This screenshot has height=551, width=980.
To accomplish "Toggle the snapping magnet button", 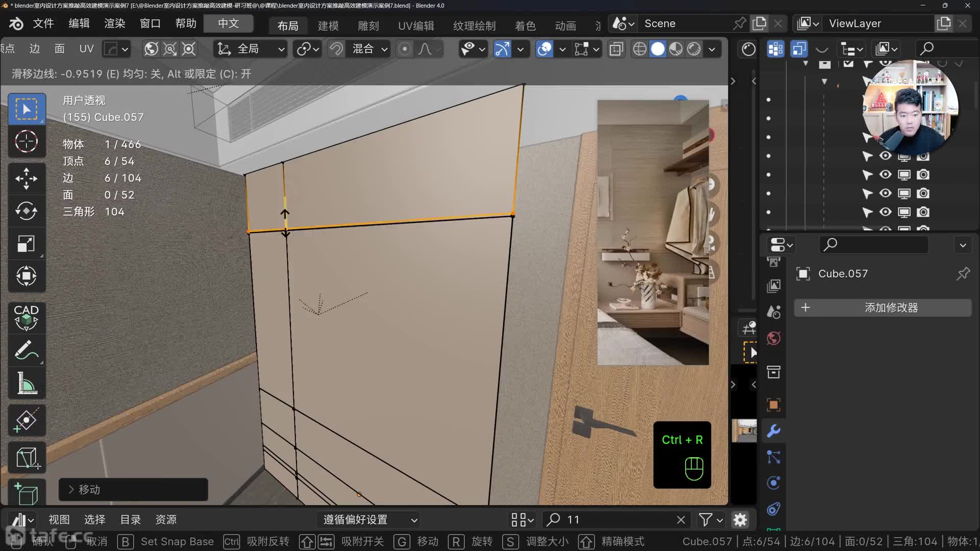I will point(336,49).
